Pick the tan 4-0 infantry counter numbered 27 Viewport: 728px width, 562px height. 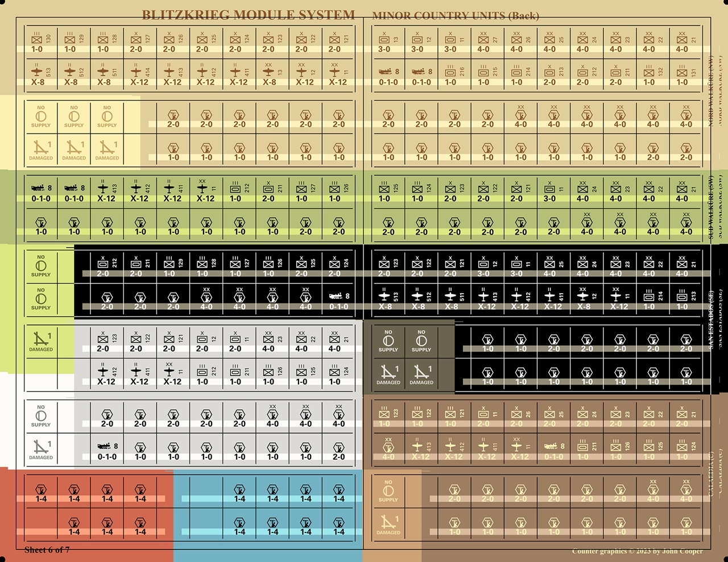487,43
